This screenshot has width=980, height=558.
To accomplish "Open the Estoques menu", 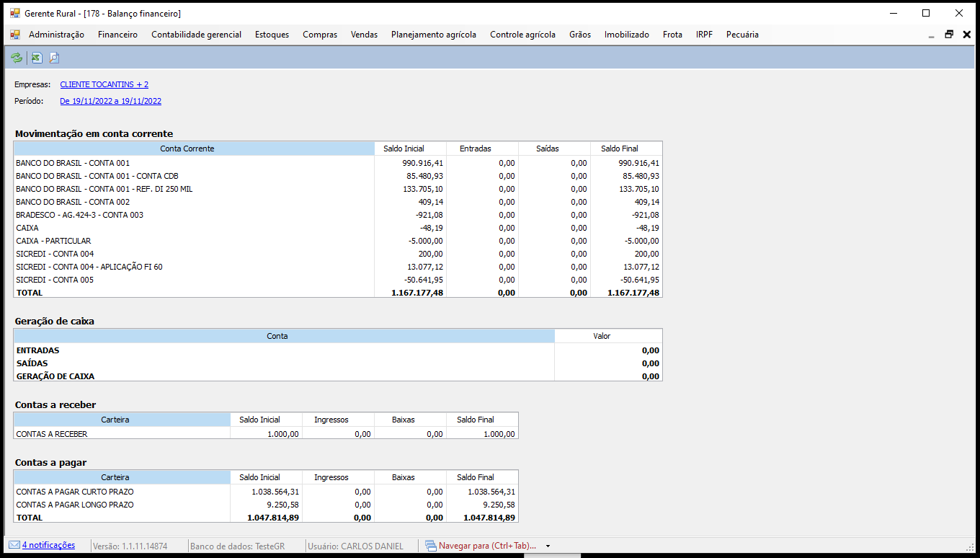I will (x=272, y=35).
